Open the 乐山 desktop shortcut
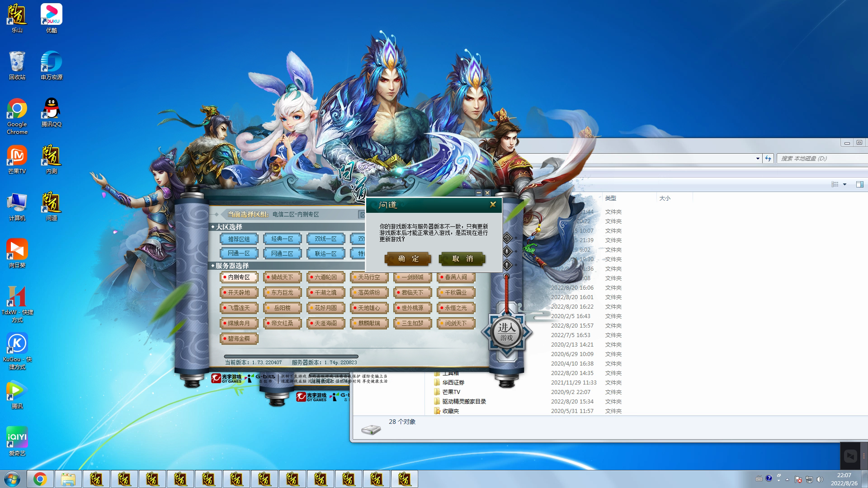 point(17,18)
